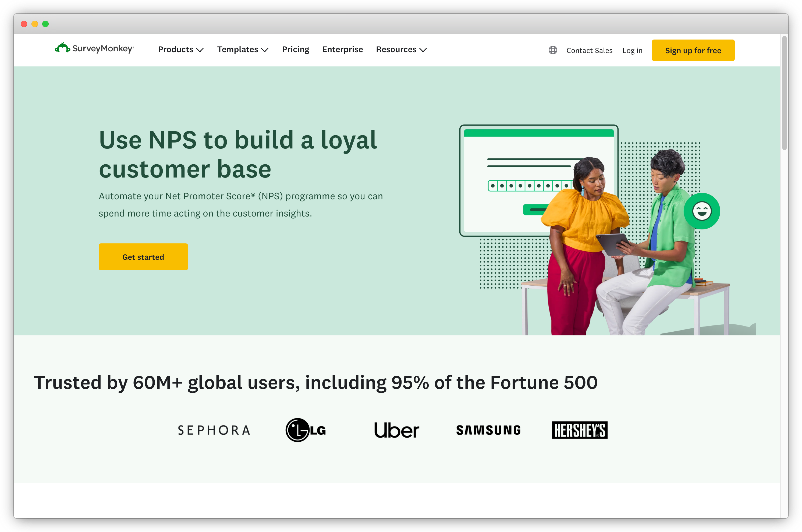This screenshot has height=532, width=802.
Task: Click the Contact Sales link
Action: pos(589,50)
